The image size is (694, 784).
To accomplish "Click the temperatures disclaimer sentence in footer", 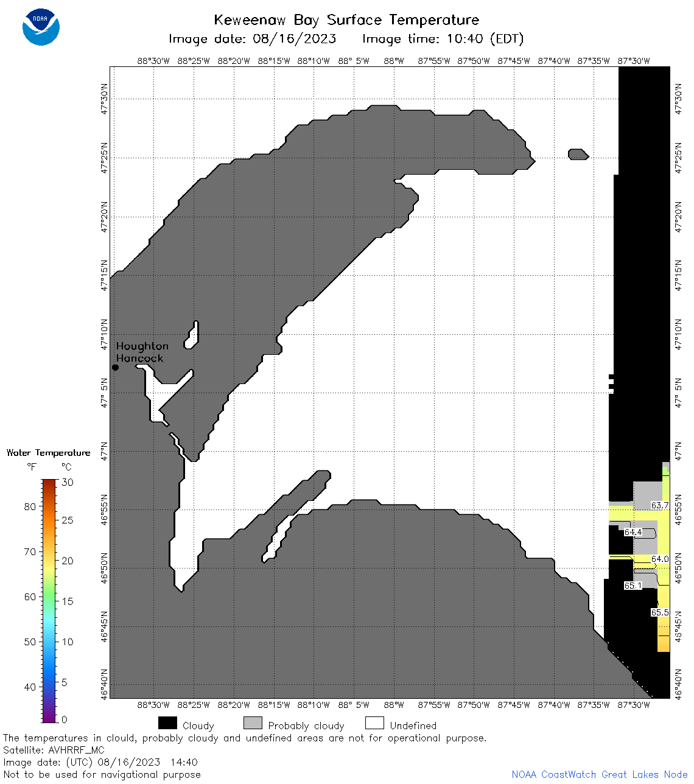I will tap(245, 738).
